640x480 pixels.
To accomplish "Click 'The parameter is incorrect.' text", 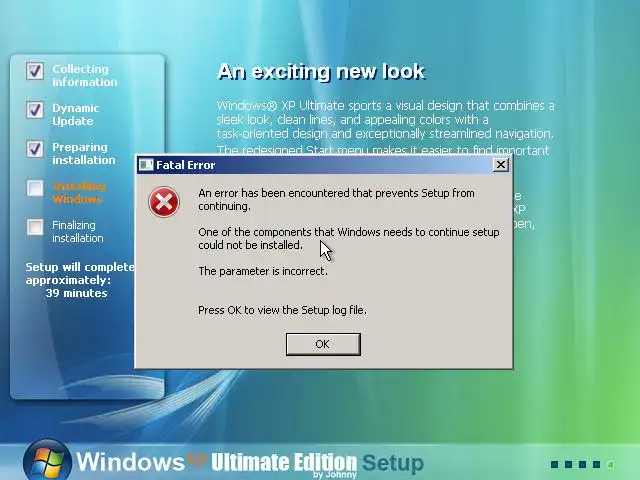I will (x=263, y=271).
